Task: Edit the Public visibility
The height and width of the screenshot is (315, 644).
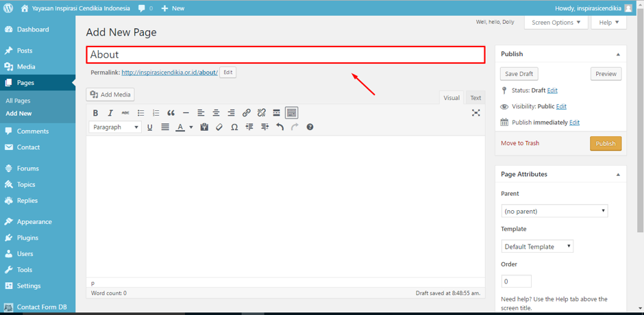Action: pos(561,106)
